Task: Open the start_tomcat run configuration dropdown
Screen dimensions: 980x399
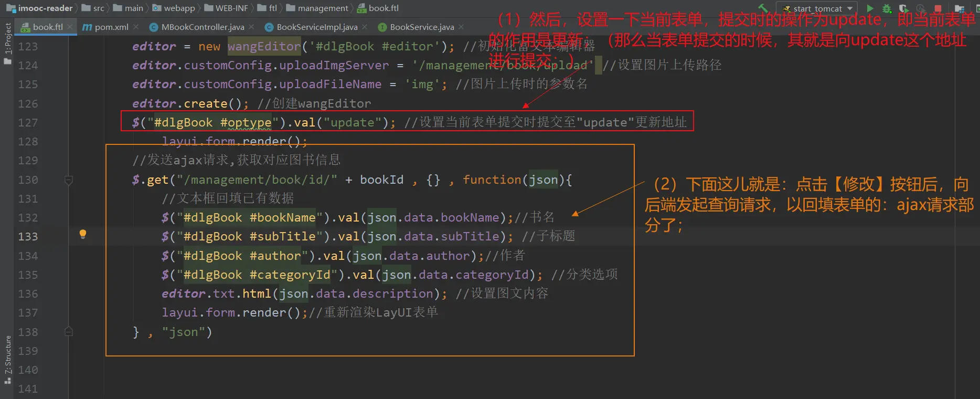Action: pyautogui.click(x=816, y=8)
